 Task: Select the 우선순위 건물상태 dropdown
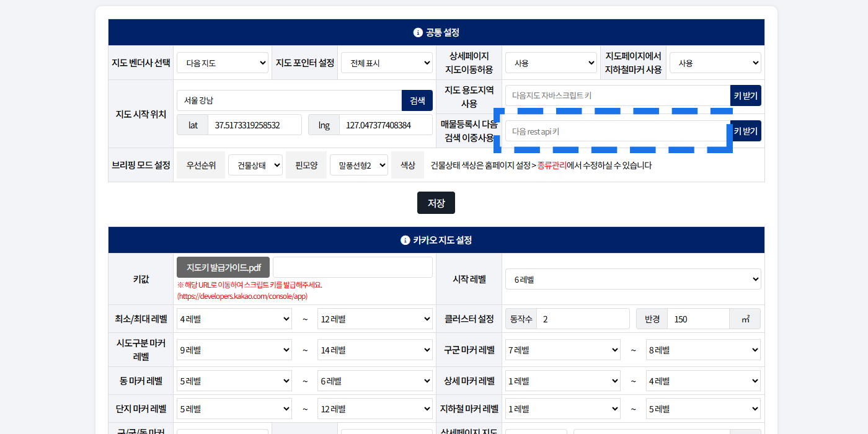pyautogui.click(x=255, y=166)
